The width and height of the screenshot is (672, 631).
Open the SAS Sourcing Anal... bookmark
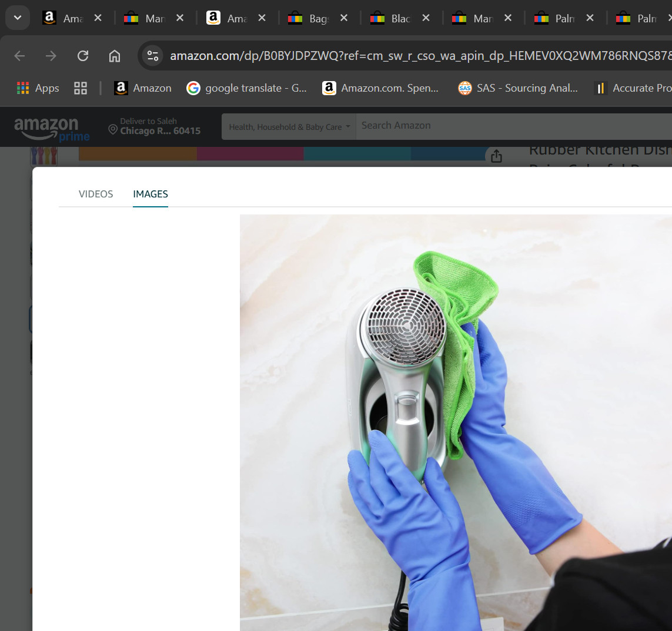tap(517, 88)
